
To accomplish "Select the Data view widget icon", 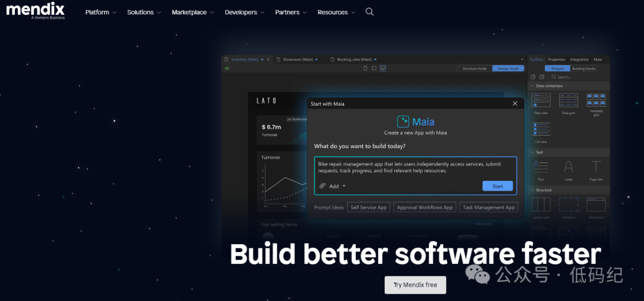I will [541, 100].
